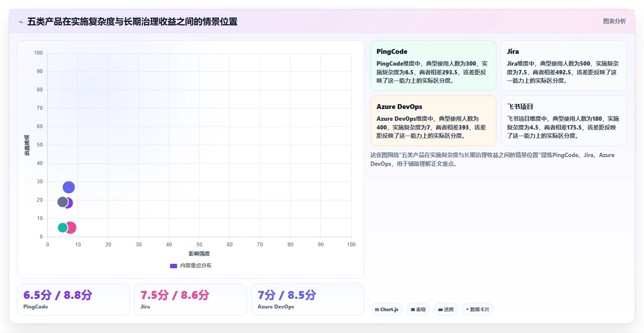Click the 影响强度 x-axis label
This screenshot has width=644, height=333.
199,254
